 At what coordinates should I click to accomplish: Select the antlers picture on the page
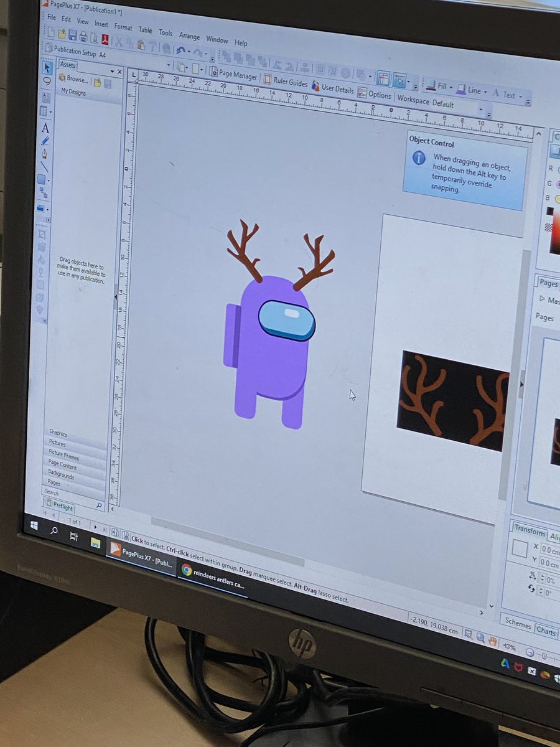coord(452,400)
